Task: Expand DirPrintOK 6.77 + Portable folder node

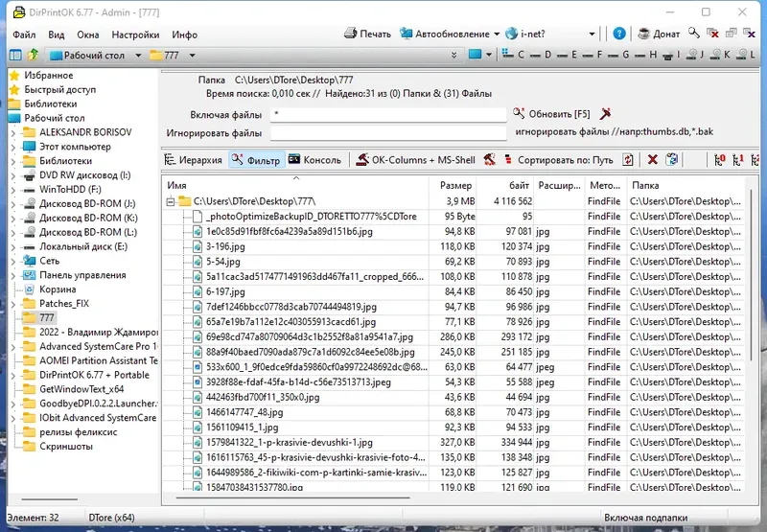Action: [x=13, y=376]
